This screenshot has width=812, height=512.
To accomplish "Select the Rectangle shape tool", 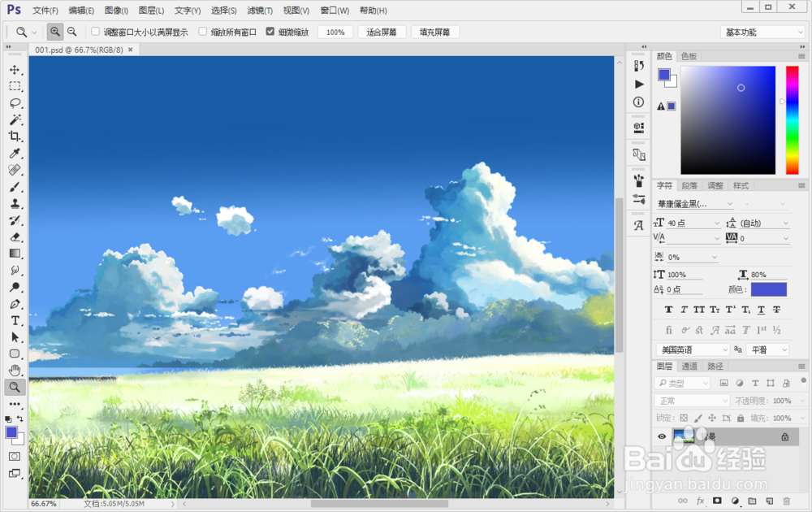I will [15, 354].
